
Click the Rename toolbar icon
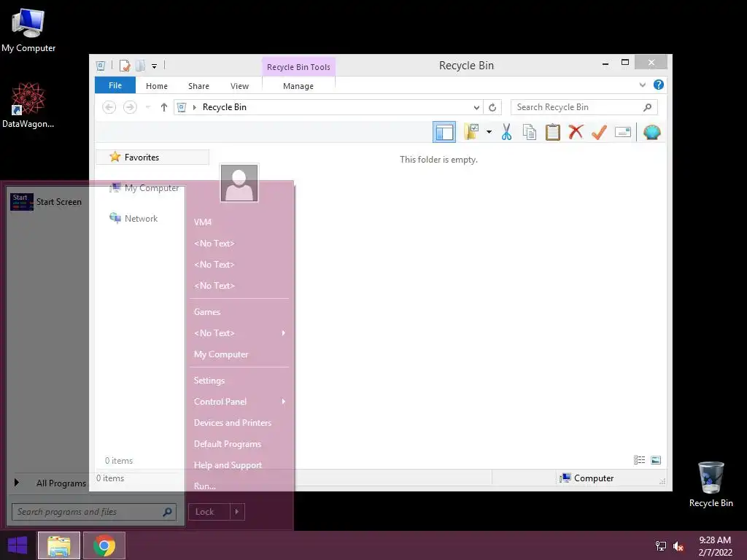(x=623, y=132)
